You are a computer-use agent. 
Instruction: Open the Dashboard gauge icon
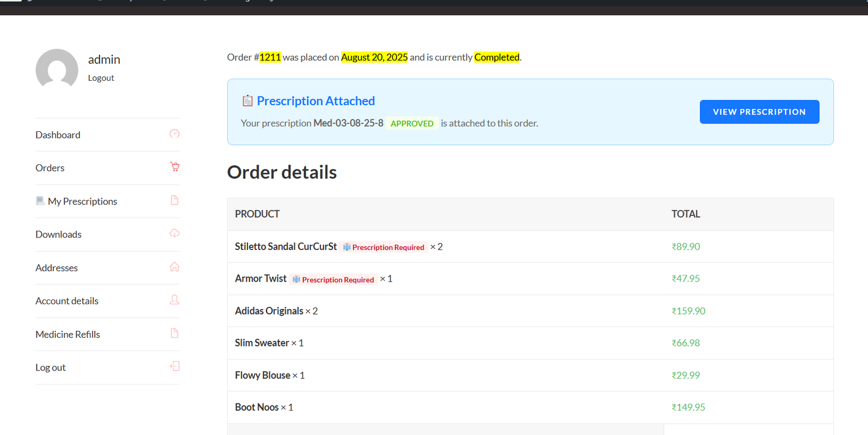click(174, 134)
